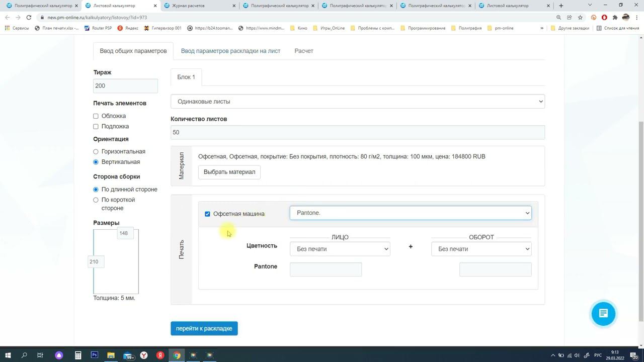Close the Журнал расчетов browser tab
This screenshot has width=644, height=362.
point(234,6)
